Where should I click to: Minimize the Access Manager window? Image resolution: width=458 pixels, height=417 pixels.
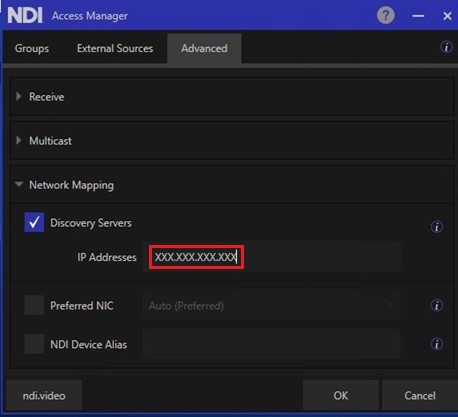[418, 16]
